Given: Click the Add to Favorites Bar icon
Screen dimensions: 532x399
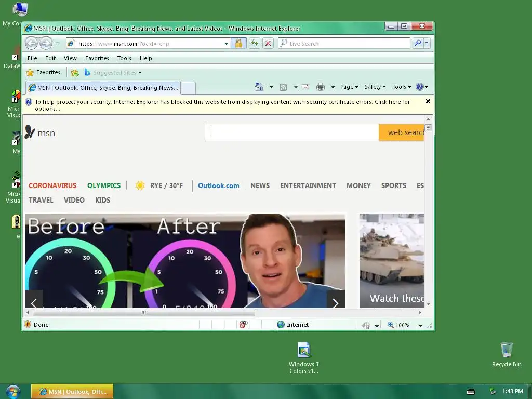Looking at the screenshot, I should (75, 72).
